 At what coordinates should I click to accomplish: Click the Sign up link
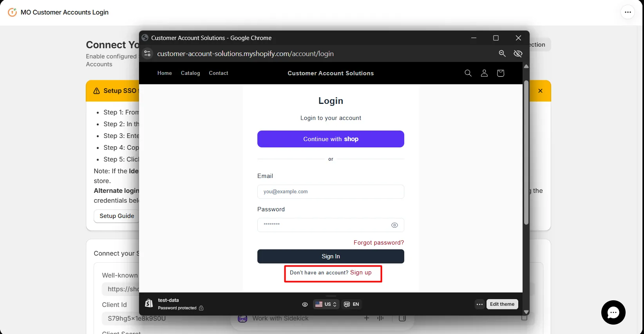pos(361,272)
